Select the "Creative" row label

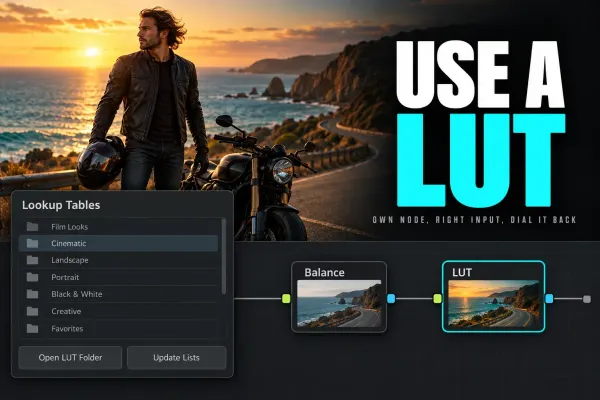(x=66, y=311)
